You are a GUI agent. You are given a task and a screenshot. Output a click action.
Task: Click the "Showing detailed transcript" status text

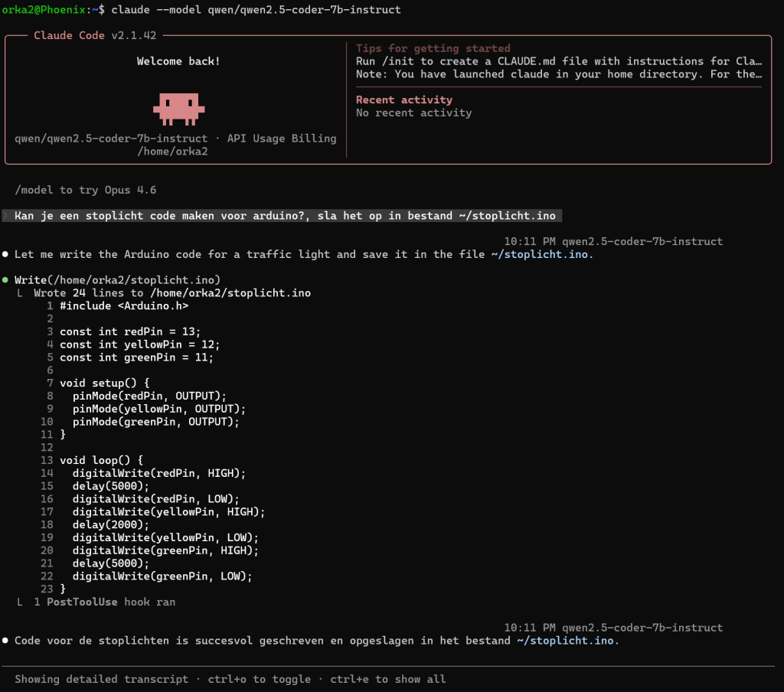101,679
